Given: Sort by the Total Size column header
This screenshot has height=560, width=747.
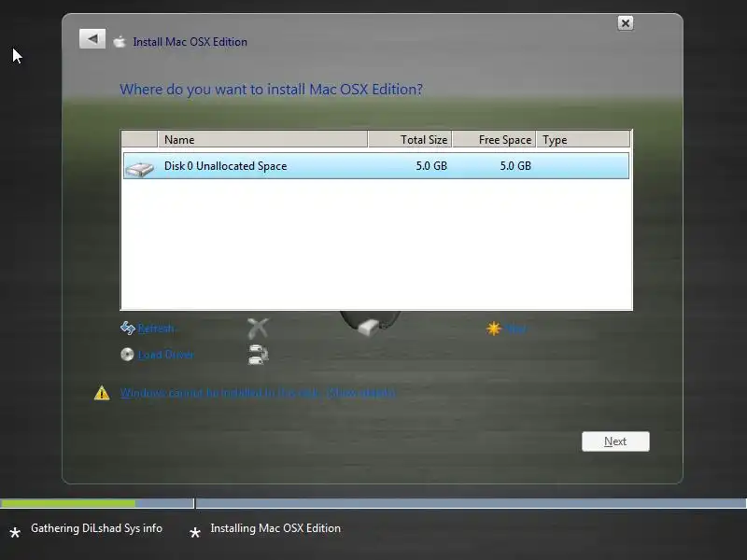Looking at the screenshot, I should (x=410, y=139).
